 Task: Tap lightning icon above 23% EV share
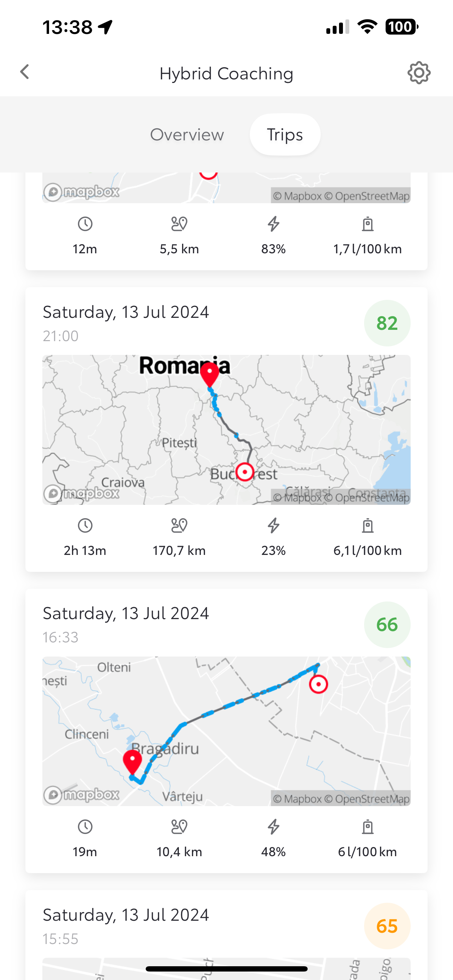pyautogui.click(x=273, y=526)
